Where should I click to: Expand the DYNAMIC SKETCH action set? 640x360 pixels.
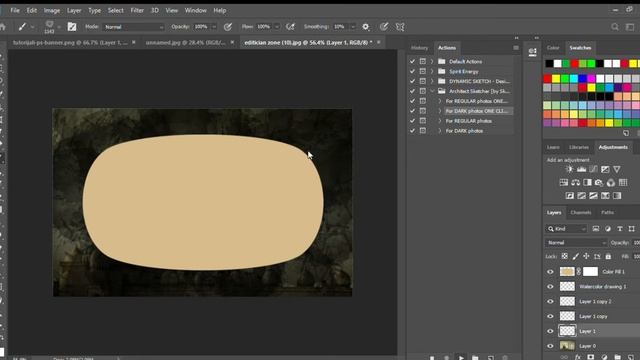pyautogui.click(x=432, y=81)
